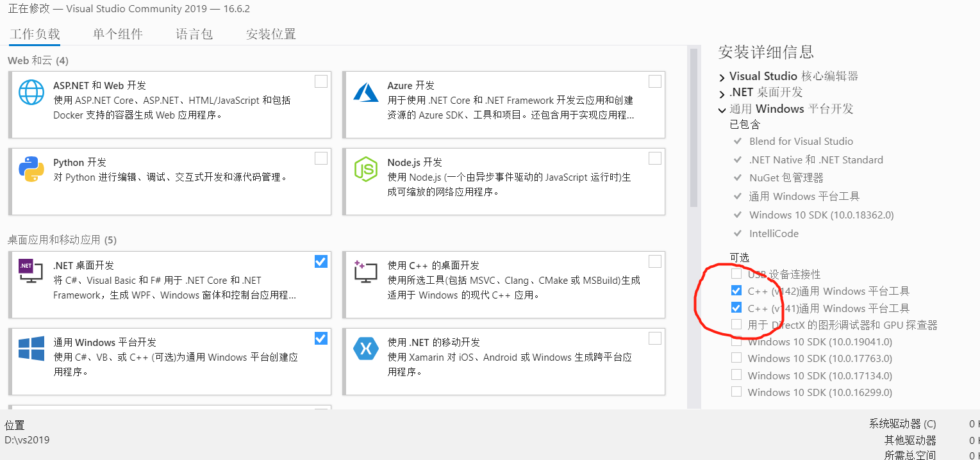
Task: Check the Python 开发 workload
Action: pos(321,158)
